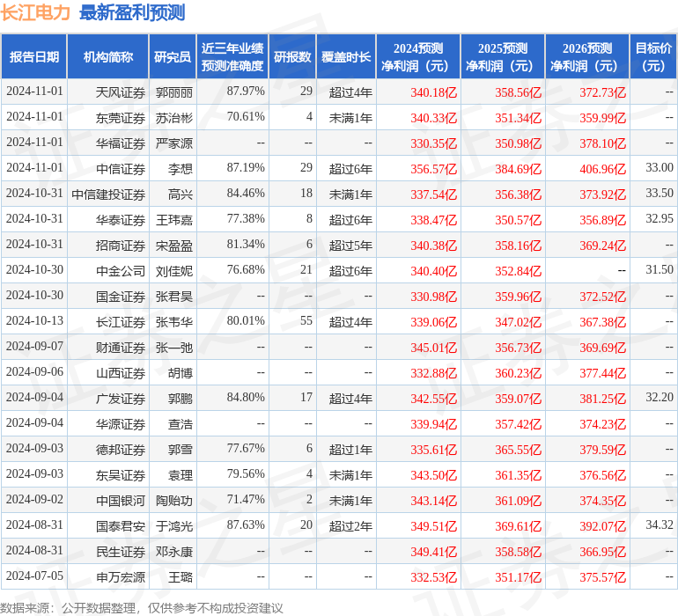Screen dimensions: 678x616
Task: Click the 近三年业绩预测准确度 column header
Action: 232,56
